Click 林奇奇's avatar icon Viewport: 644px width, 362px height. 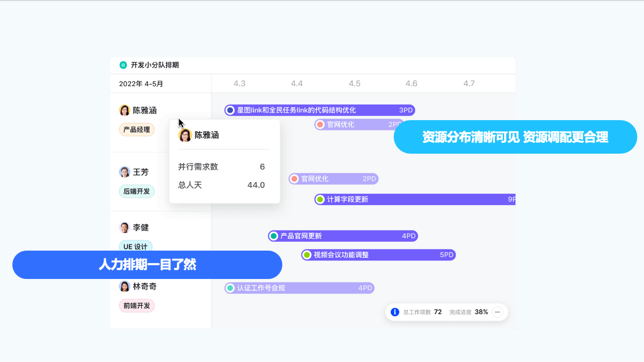tap(124, 286)
